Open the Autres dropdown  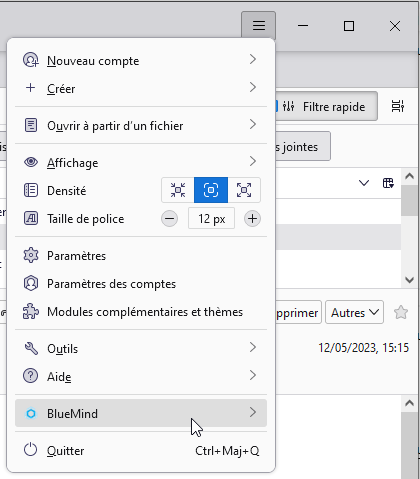[x=354, y=312]
